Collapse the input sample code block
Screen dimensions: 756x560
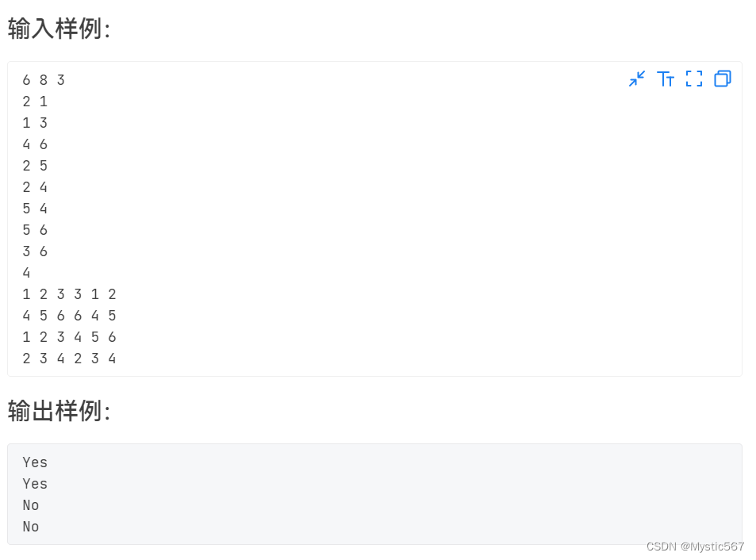[x=637, y=79]
